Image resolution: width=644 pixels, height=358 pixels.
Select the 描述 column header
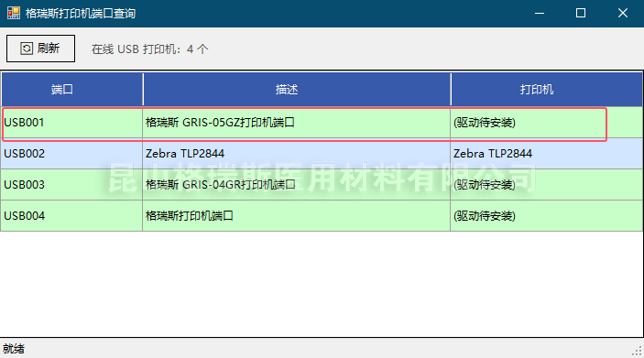pyautogui.click(x=297, y=90)
